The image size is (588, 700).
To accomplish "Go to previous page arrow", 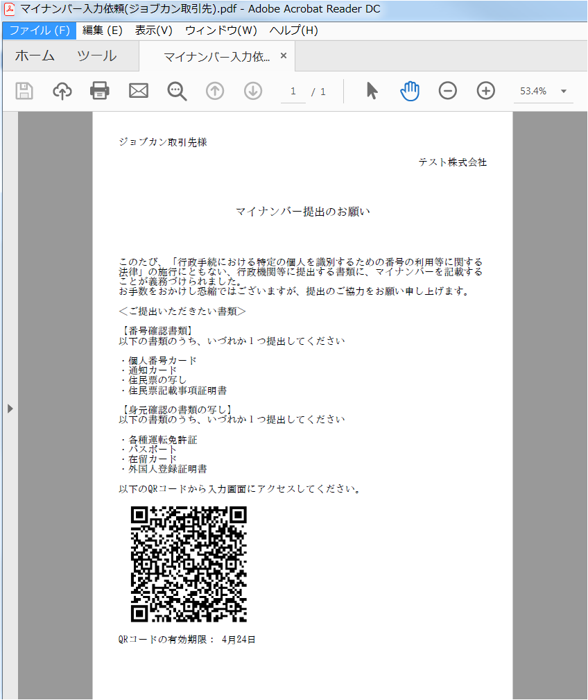I will point(215,91).
